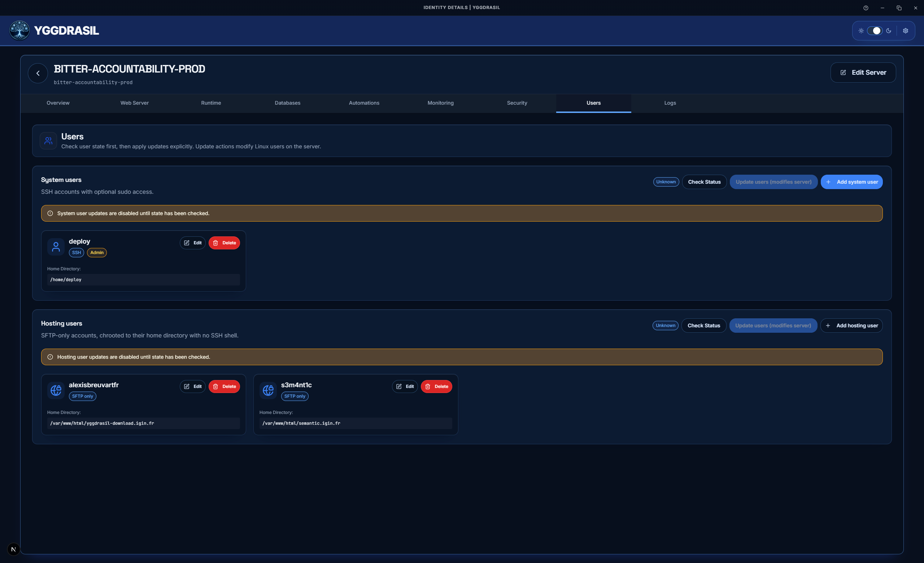Open the Logs tab

click(x=670, y=103)
